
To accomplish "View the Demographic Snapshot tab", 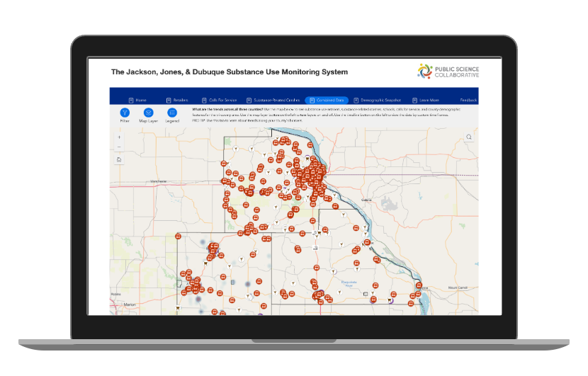I will point(378,101).
